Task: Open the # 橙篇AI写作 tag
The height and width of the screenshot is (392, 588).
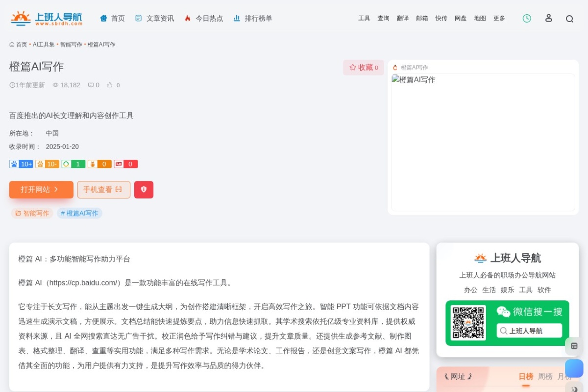Action: pos(79,213)
